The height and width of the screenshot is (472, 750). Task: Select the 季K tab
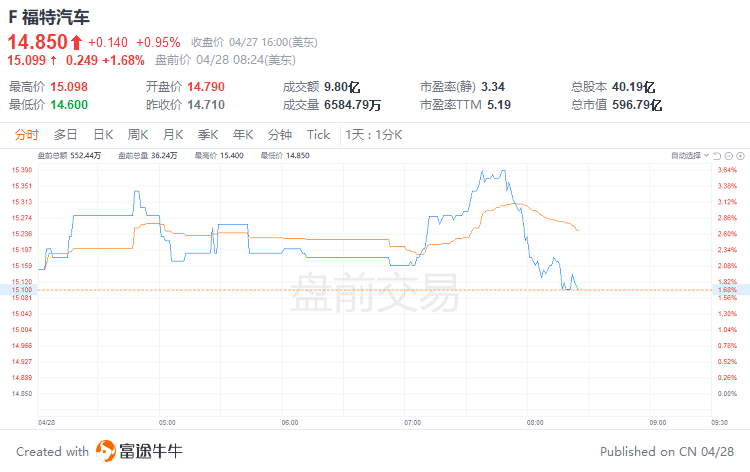click(x=208, y=135)
